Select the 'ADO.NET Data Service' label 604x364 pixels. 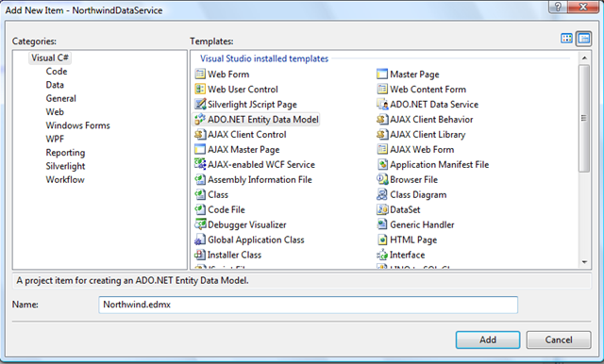click(x=434, y=105)
